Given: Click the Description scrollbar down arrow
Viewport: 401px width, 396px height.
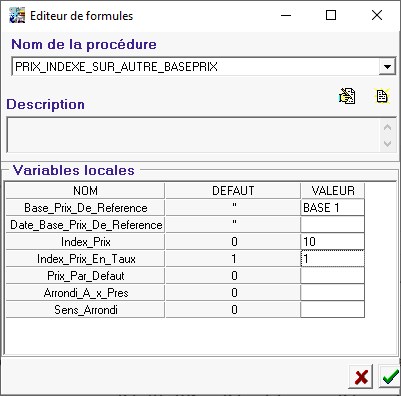Looking at the screenshot, I should (x=387, y=144).
